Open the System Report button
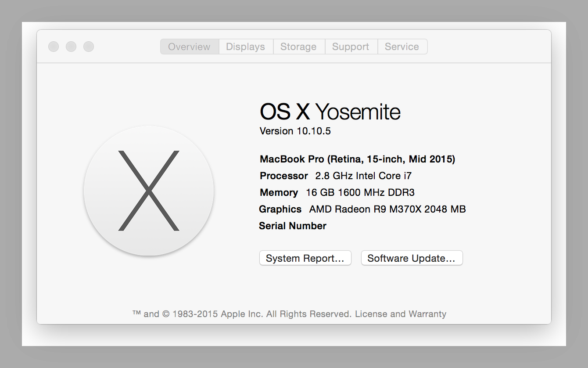The image size is (588, 368). point(305,258)
